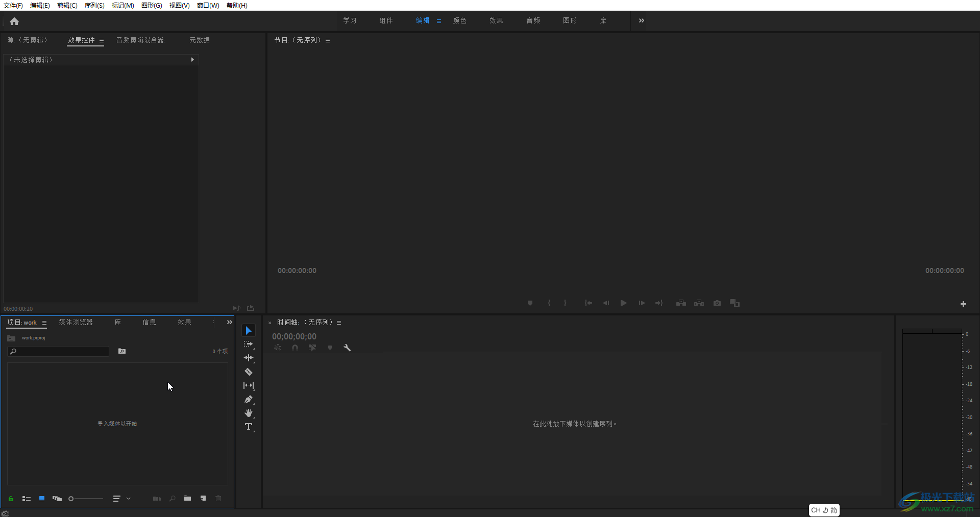Select the Track Select Forward tool
The height and width of the screenshot is (517, 980).
(x=249, y=344)
